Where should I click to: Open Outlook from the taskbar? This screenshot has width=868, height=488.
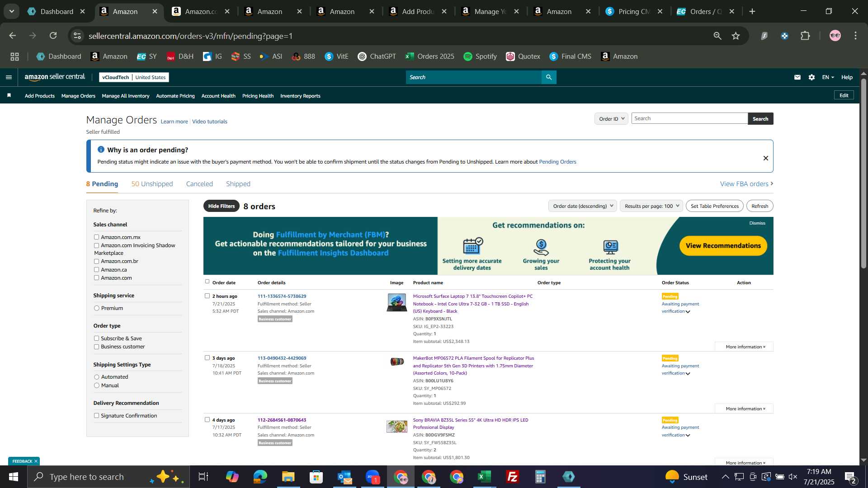[344, 477]
